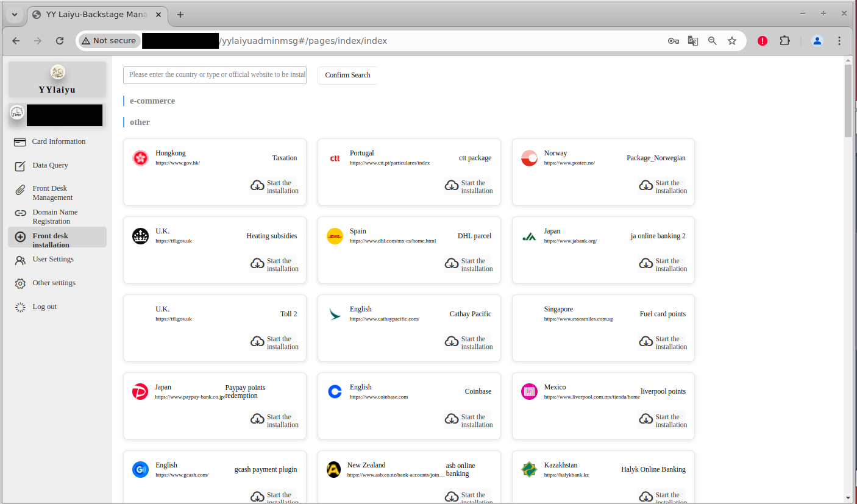Click the Other settings gear icon
The image size is (857, 504).
(20, 283)
